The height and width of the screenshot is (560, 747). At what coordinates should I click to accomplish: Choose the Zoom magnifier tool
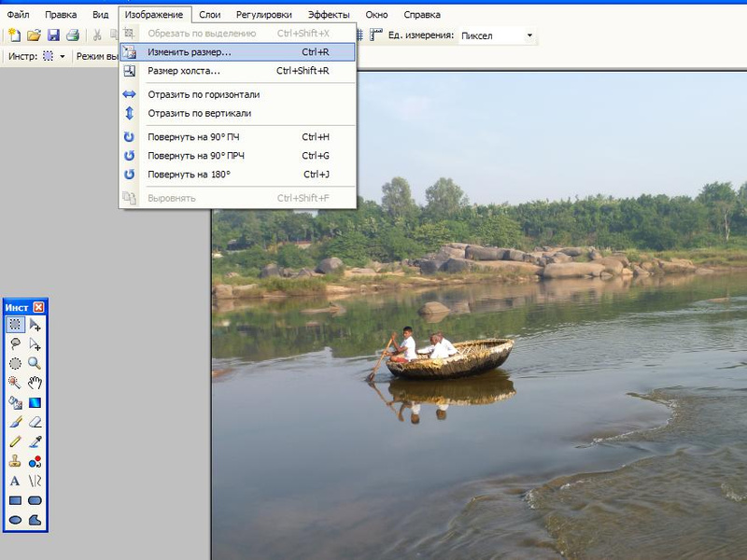pos(35,363)
